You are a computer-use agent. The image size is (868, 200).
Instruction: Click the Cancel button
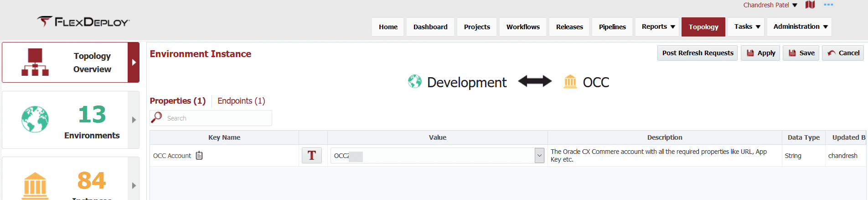(843, 53)
